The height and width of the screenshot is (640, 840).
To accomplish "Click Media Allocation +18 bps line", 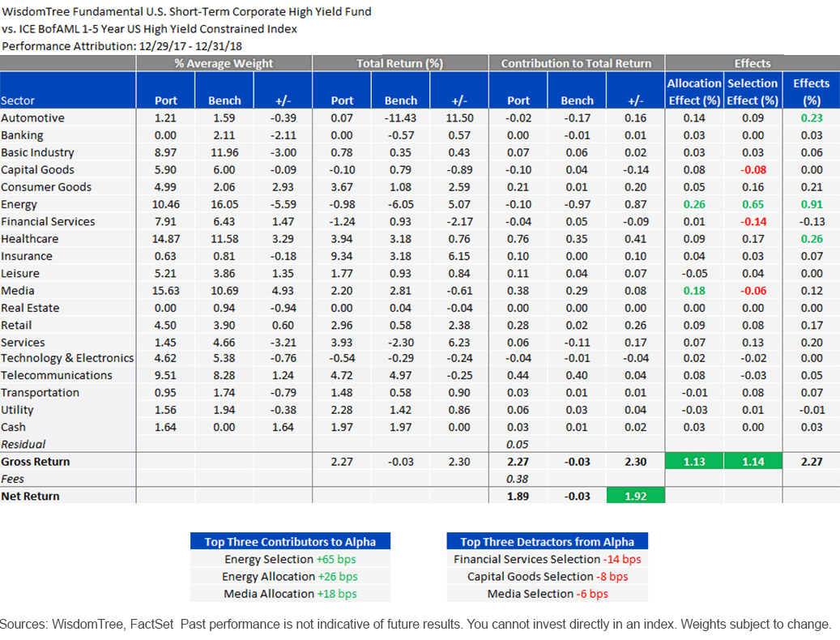I will coord(290,594).
